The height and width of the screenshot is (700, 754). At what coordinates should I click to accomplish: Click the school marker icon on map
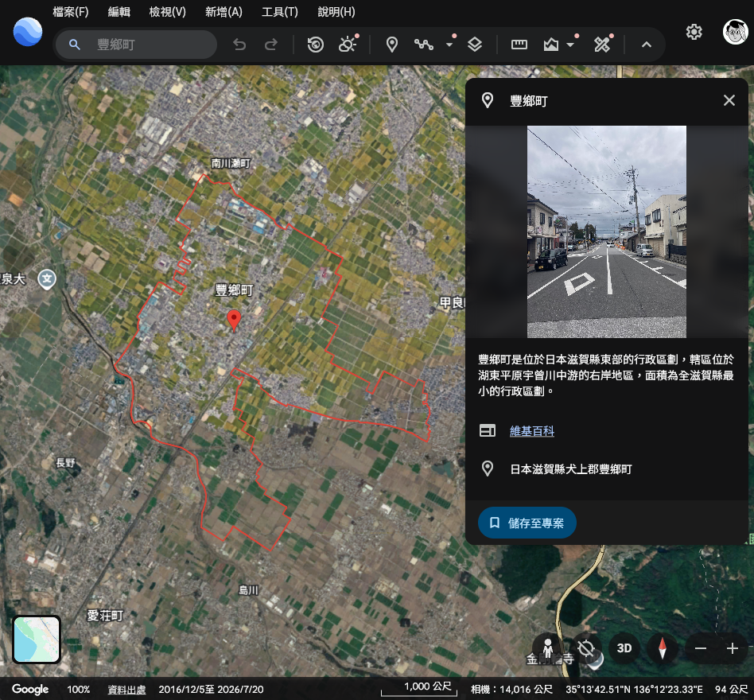coord(47,279)
